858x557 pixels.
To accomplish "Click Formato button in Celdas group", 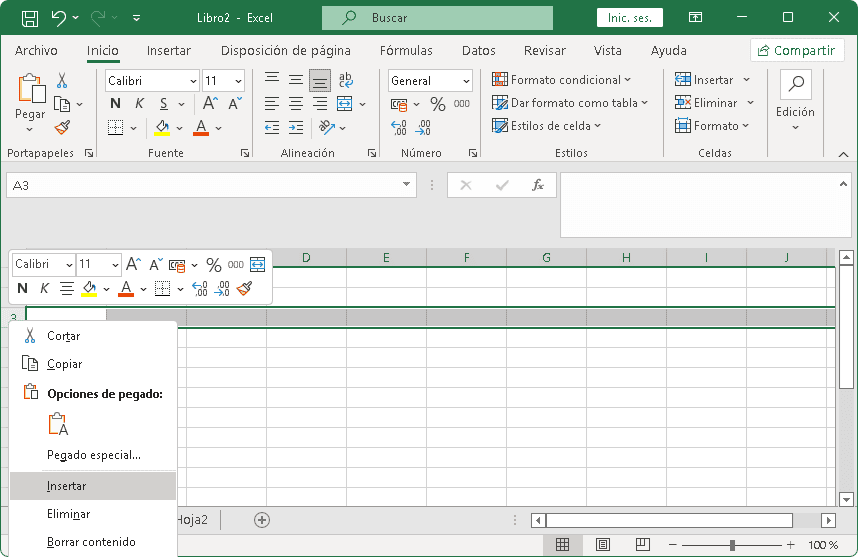I will coord(711,126).
